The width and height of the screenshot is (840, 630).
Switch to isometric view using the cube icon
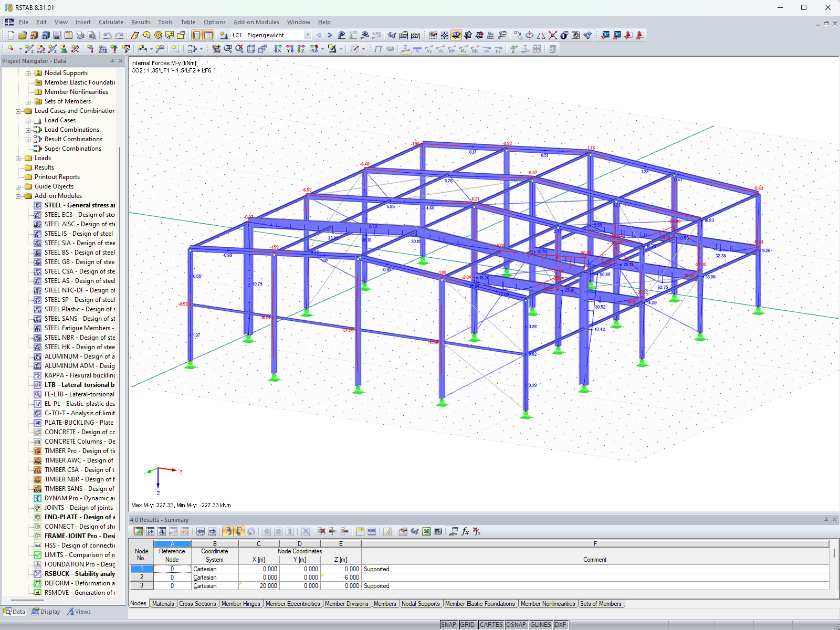coord(251,49)
